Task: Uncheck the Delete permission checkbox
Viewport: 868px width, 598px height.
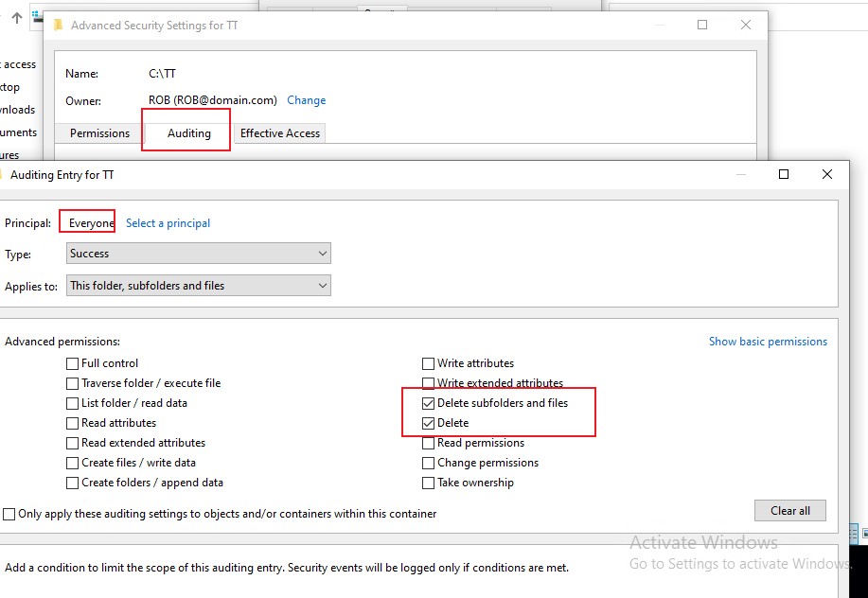Action: pos(428,423)
